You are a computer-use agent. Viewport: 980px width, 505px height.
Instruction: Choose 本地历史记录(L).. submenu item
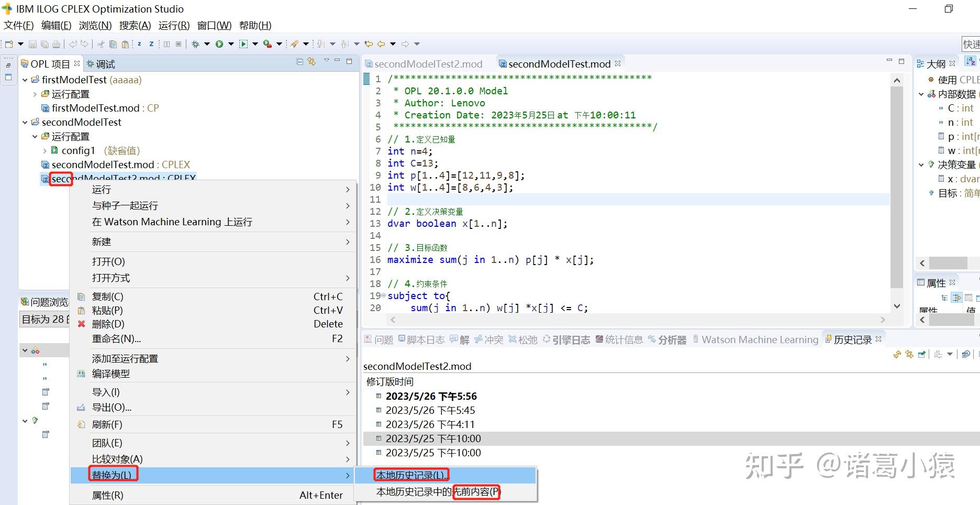click(x=446, y=475)
